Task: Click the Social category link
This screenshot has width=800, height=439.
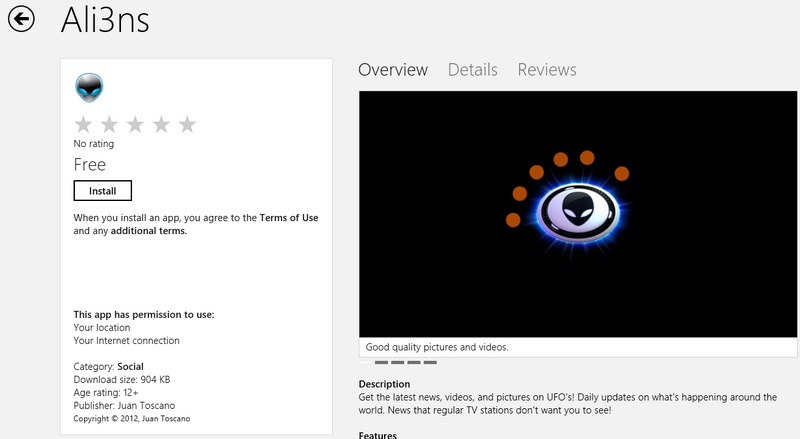Action: (x=130, y=367)
